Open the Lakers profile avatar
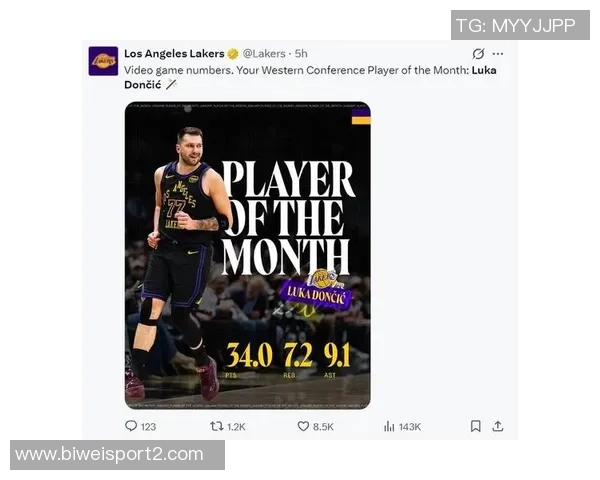The width and height of the screenshot is (600, 480). [103, 61]
